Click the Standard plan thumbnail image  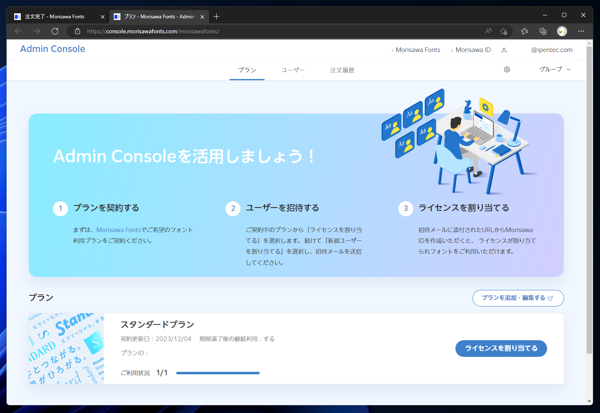66,348
